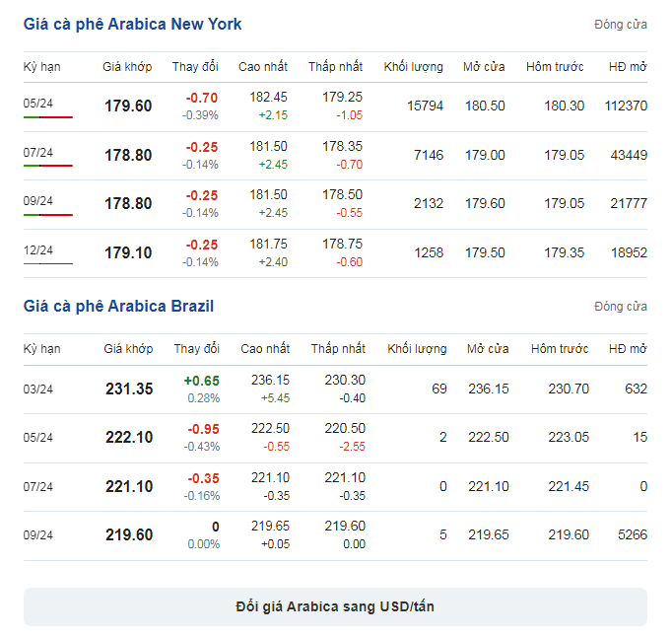
Task: Select the 03/24 Brazil contract row
Action: (x=335, y=389)
